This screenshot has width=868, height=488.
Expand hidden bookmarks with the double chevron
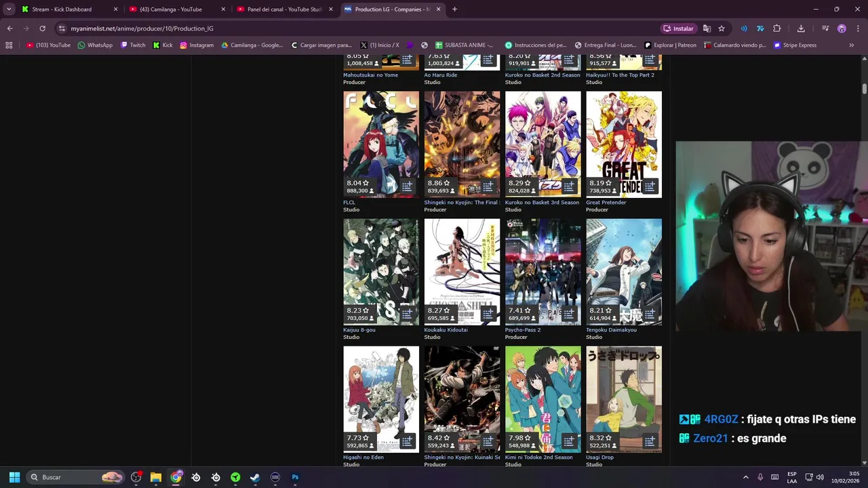click(852, 45)
